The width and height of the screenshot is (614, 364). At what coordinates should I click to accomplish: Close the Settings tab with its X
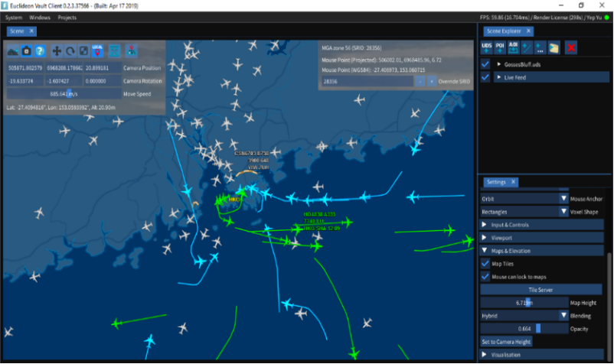514,182
